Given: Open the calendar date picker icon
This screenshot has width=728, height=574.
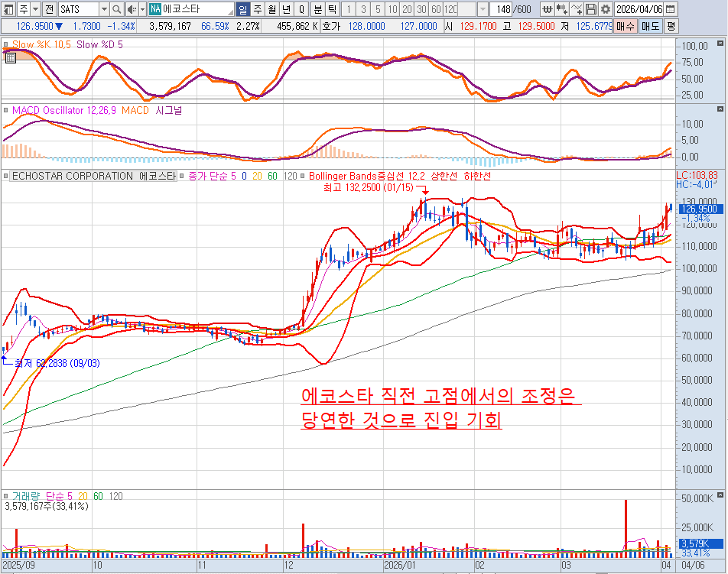Looking at the screenshot, I should click(x=670, y=9).
